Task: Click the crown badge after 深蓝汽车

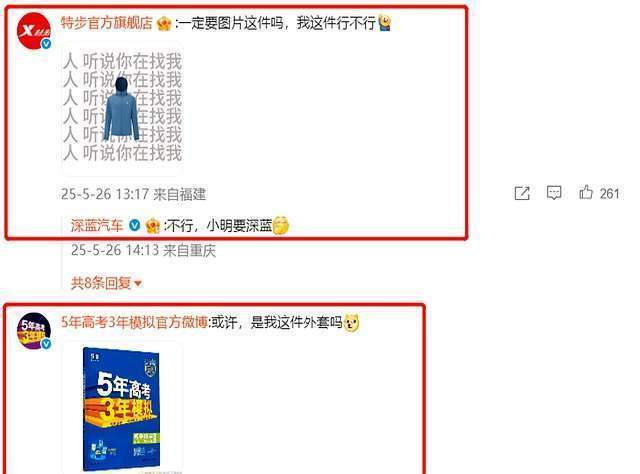Action: pos(152,226)
